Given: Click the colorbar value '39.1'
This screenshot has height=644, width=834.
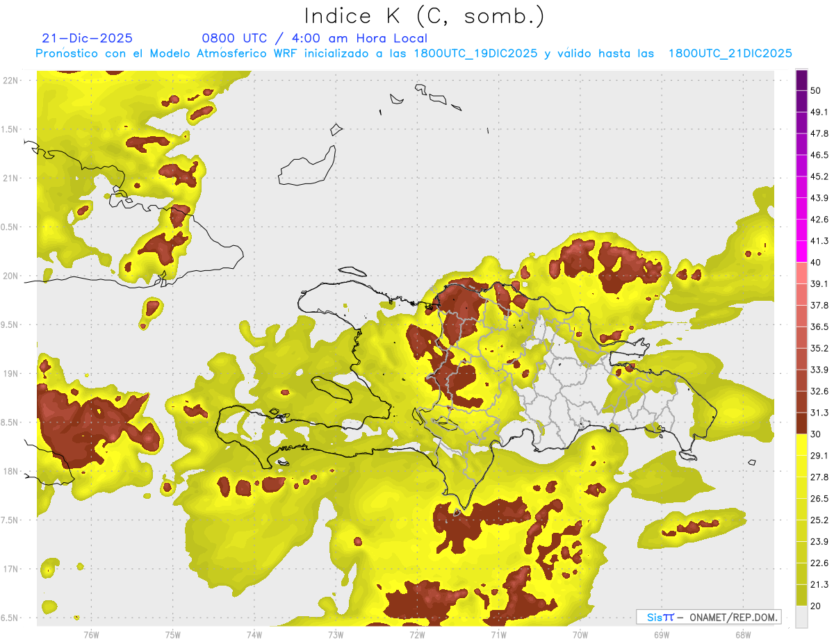Looking at the screenshot, I should (x=819, y=284).
